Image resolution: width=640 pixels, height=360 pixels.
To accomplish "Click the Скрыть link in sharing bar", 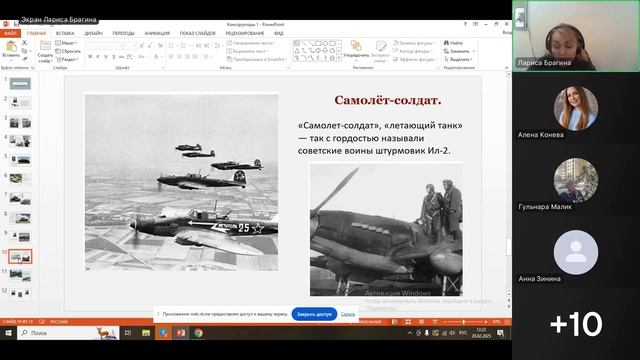I will pos(348,314).
